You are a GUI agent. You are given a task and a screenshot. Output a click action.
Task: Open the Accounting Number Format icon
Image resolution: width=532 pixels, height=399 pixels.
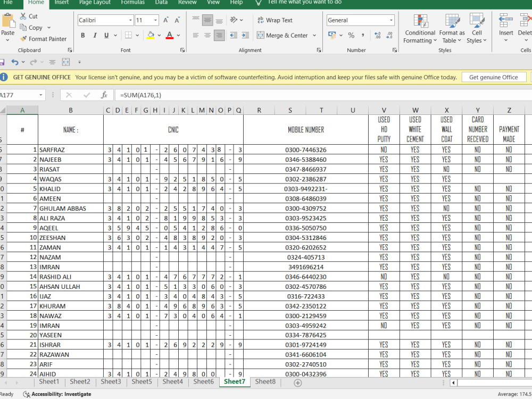click(332, 35)
